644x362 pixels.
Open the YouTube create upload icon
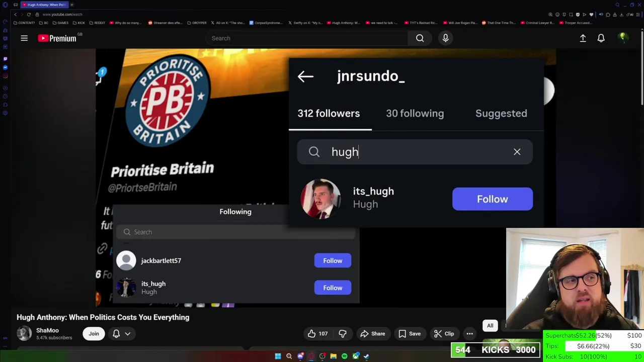coord(583,38)
